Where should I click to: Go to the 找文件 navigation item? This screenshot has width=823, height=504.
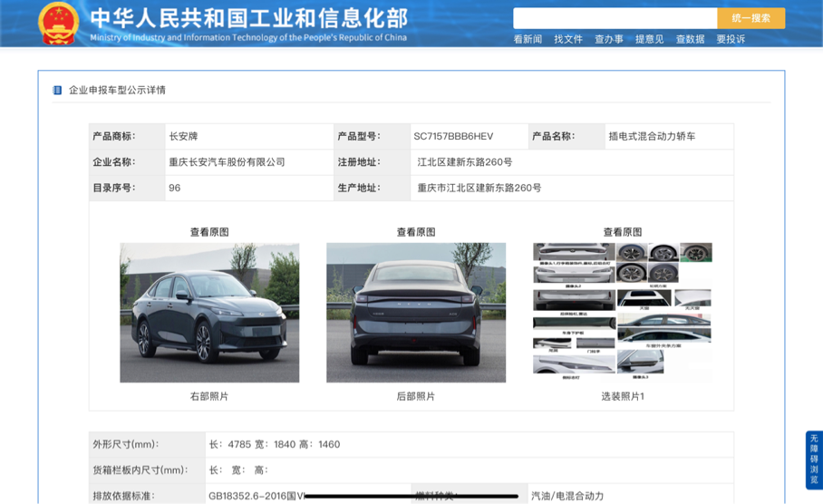(x=568, y=39)
